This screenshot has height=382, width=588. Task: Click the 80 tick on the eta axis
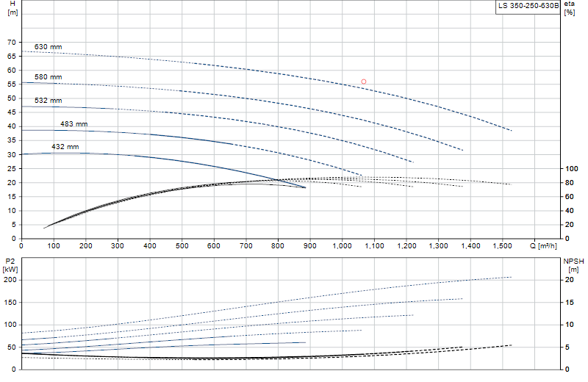[x=569, y=183]
